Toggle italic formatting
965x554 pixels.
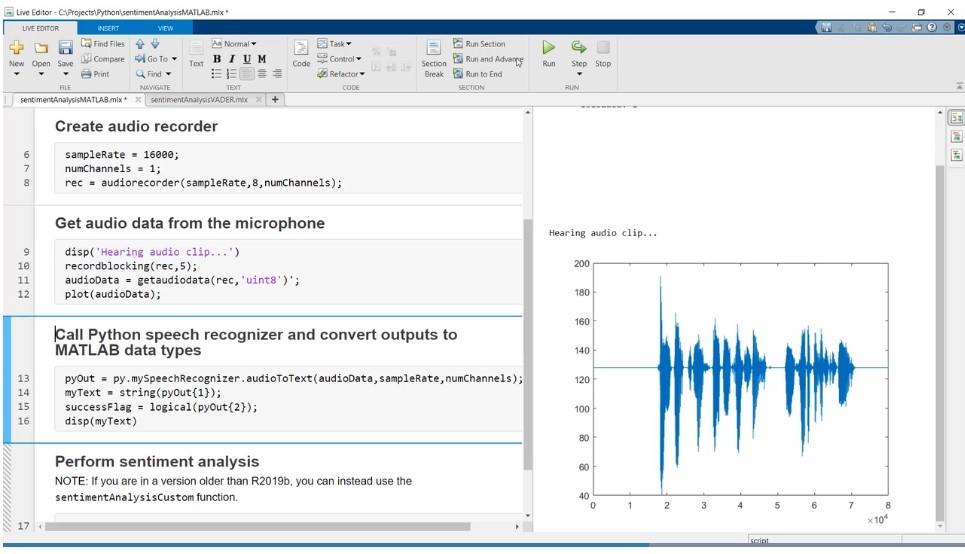point(232,58)
